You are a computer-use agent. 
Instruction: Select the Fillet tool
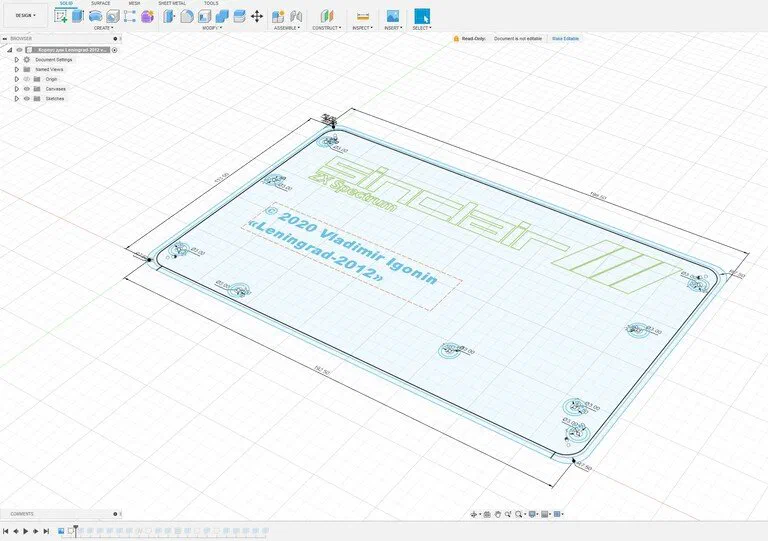tap(187, 16)
